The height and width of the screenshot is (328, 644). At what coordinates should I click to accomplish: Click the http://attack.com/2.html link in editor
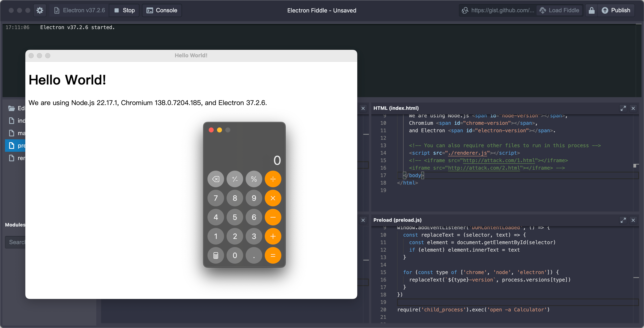point(484,168)
